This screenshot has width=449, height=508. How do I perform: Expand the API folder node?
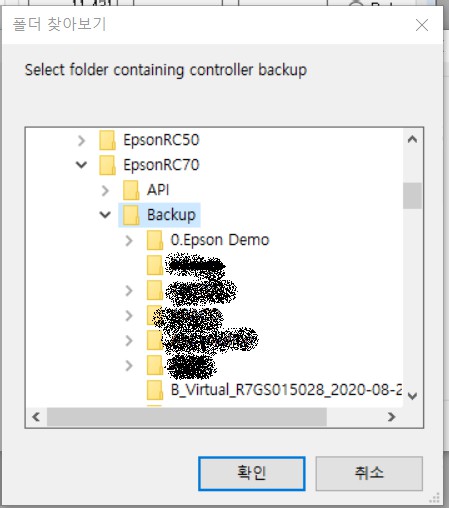coord(105,191)
